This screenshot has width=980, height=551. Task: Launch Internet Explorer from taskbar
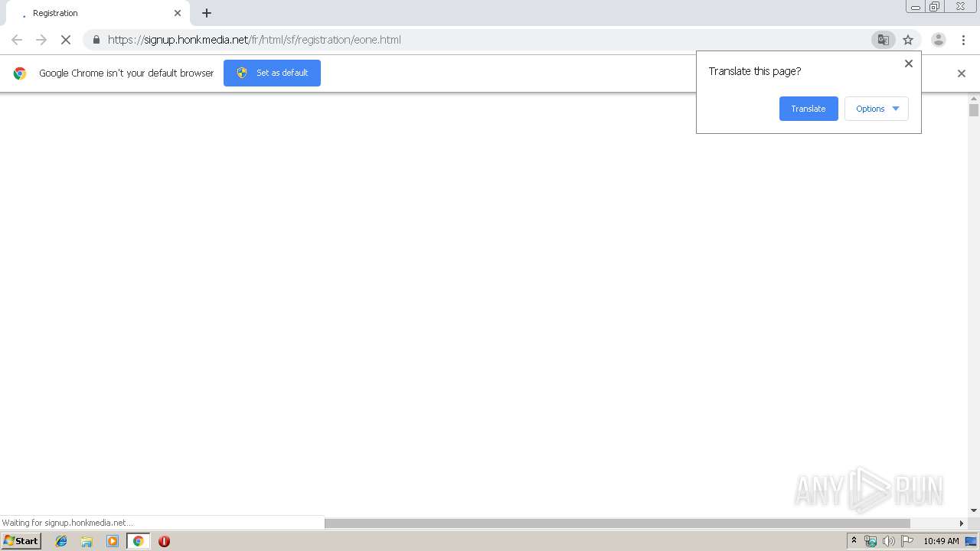(x=61, y=541)
